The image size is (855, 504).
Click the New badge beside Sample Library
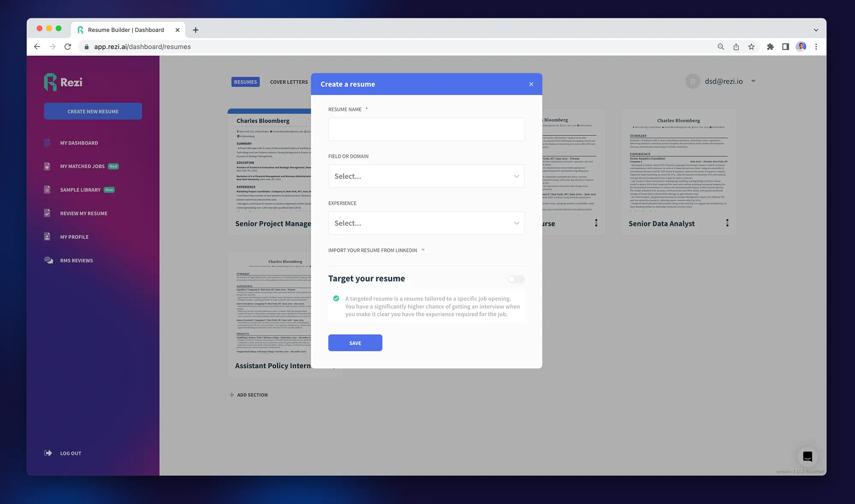point(109,190)
